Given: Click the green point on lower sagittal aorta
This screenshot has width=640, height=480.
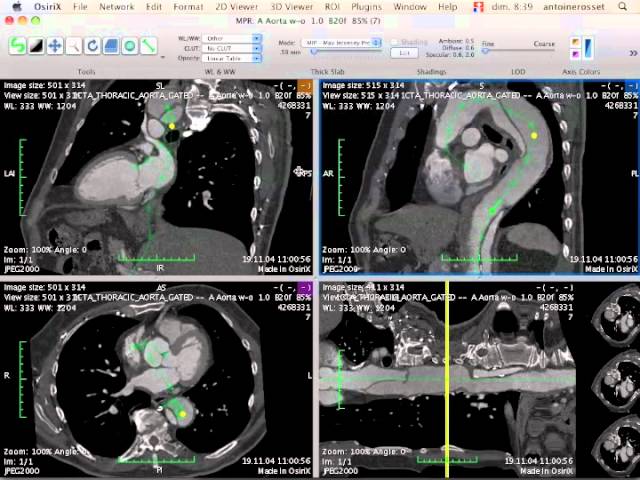Looking at the screenshot, I should 493,211.
